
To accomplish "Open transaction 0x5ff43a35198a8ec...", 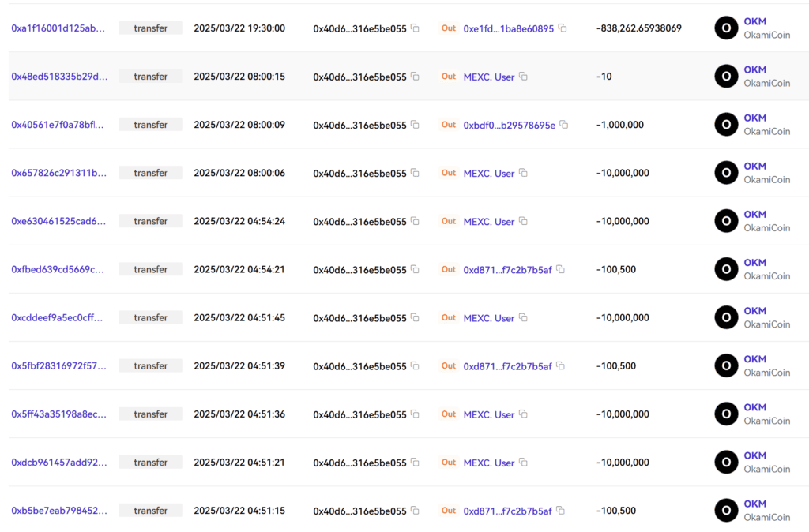I will [58, 414].
